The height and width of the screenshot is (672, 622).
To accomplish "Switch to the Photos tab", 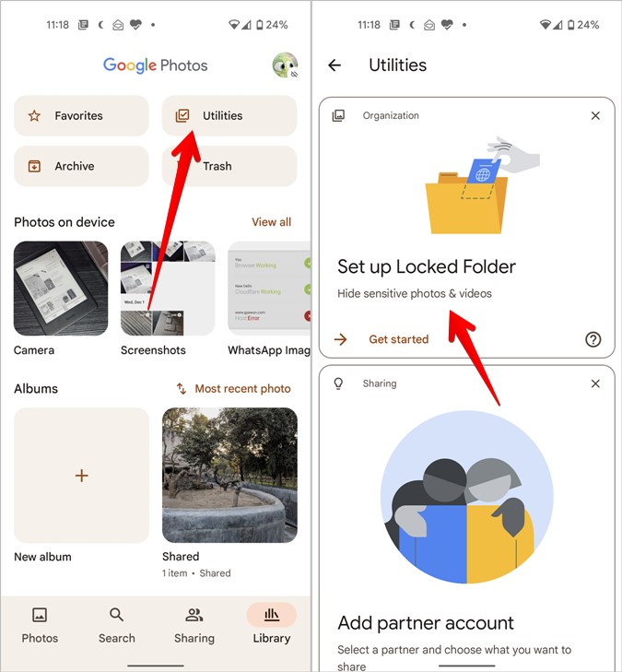I will [x=40, y=625].
